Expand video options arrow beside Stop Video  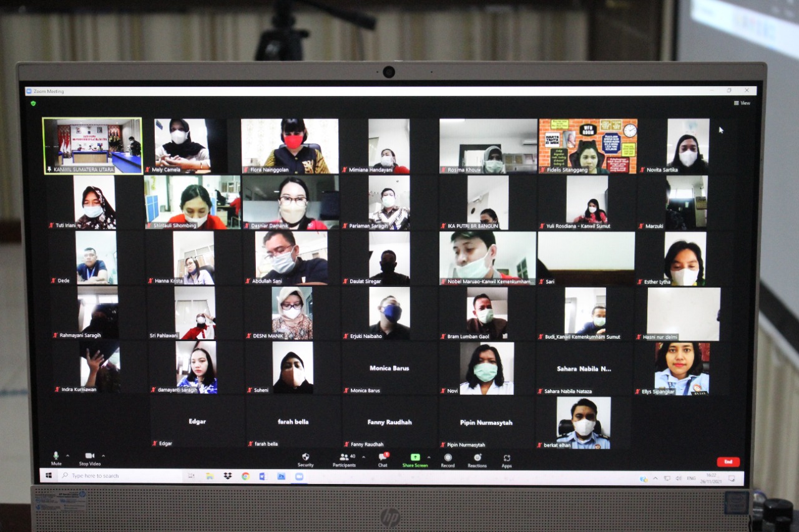coord(103,456)
